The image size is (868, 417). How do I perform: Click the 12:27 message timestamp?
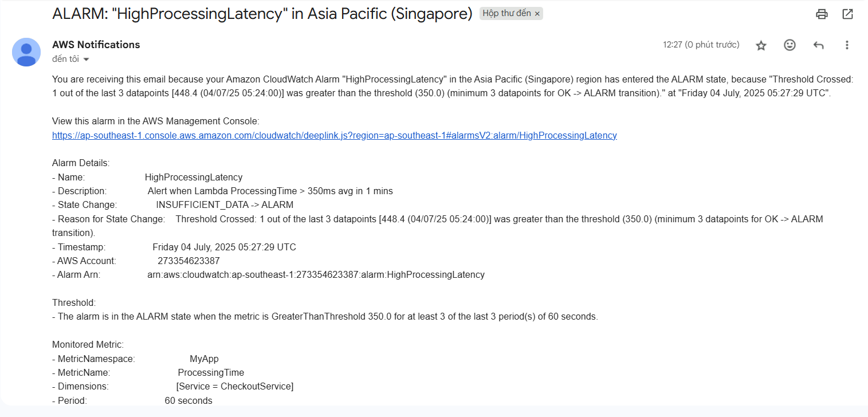pos(701,45)
